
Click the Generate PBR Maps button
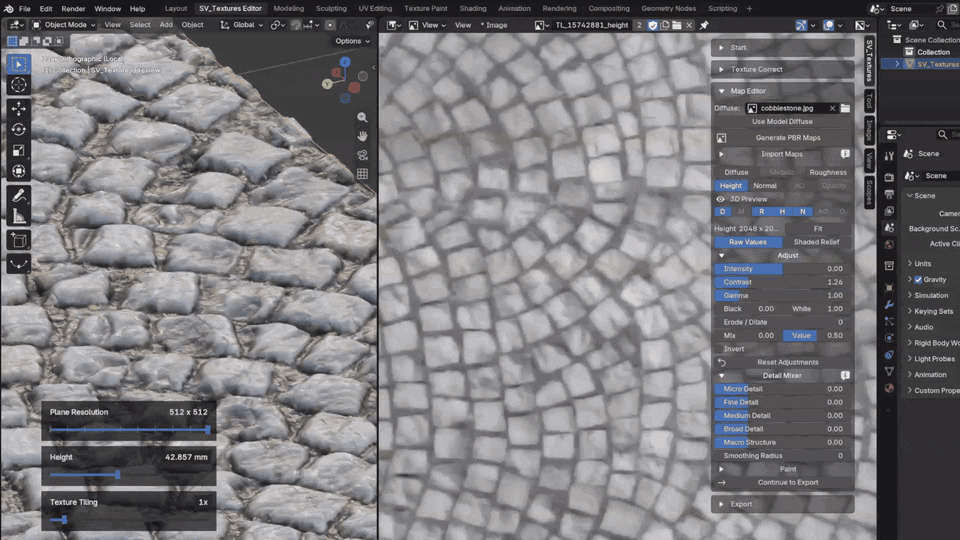click(x=788, y=138)
